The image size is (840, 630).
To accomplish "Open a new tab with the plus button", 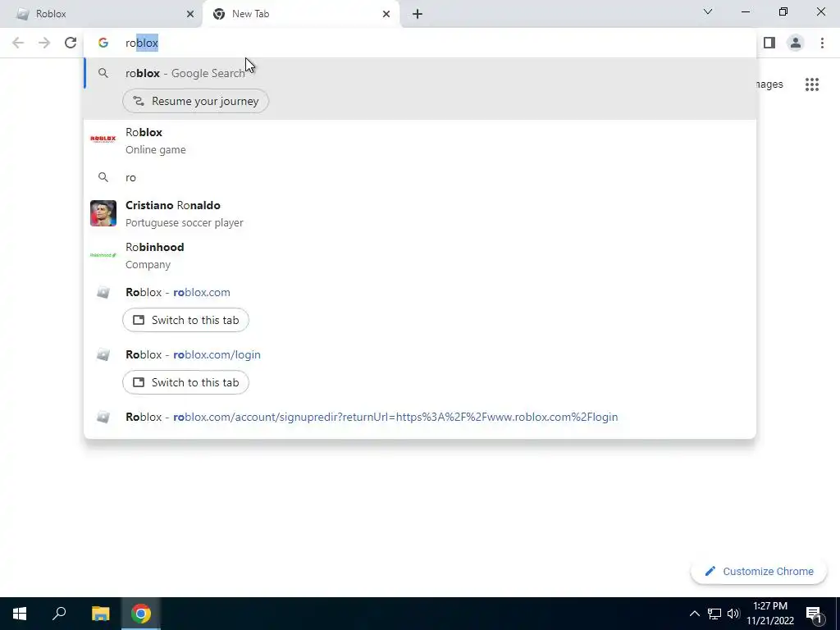I will 418,14.
